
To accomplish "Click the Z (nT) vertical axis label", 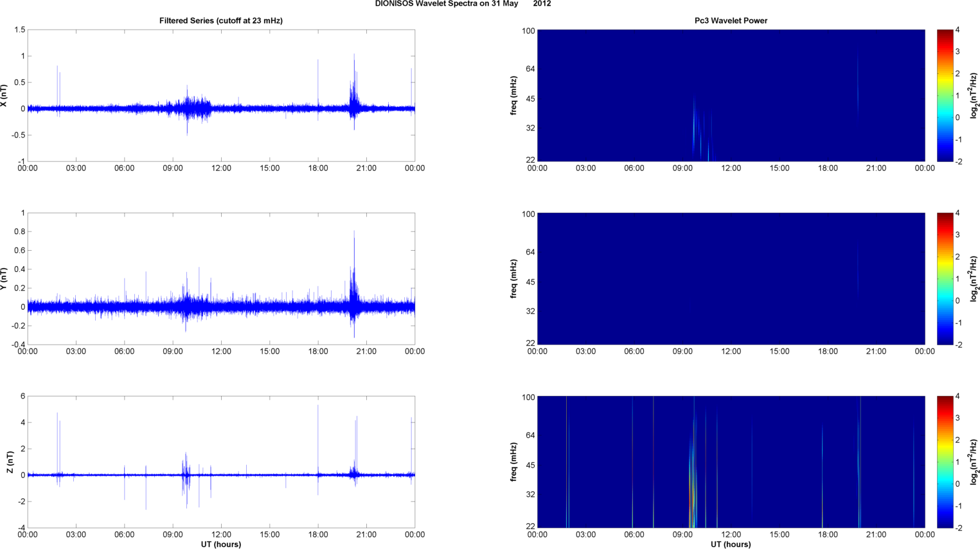I will 9,462.
